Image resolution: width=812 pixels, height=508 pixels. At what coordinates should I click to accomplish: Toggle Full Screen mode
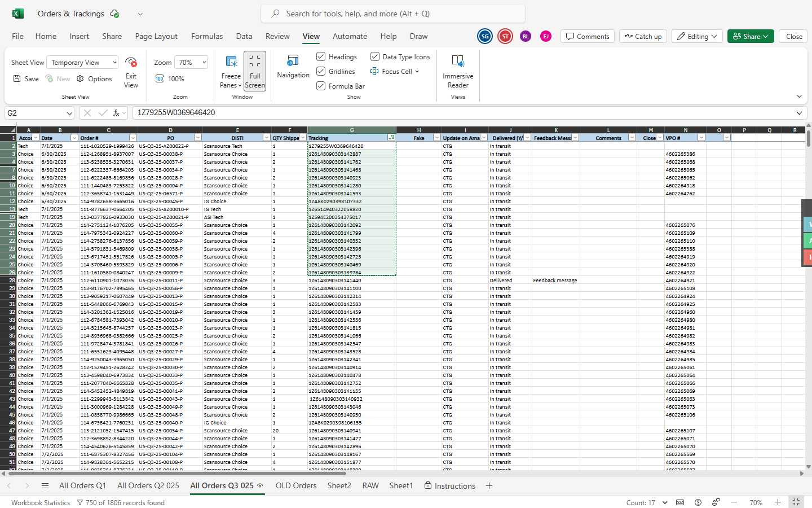255,72
